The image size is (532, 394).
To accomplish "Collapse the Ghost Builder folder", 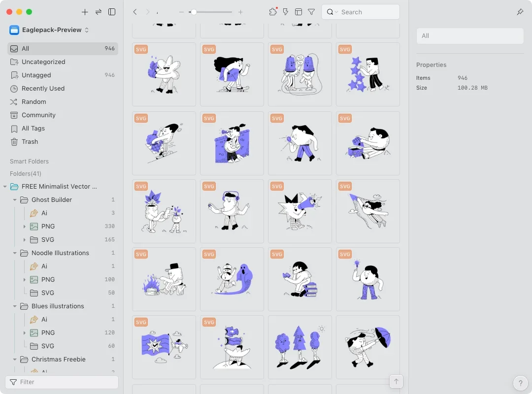I will [x=15, y=199].
